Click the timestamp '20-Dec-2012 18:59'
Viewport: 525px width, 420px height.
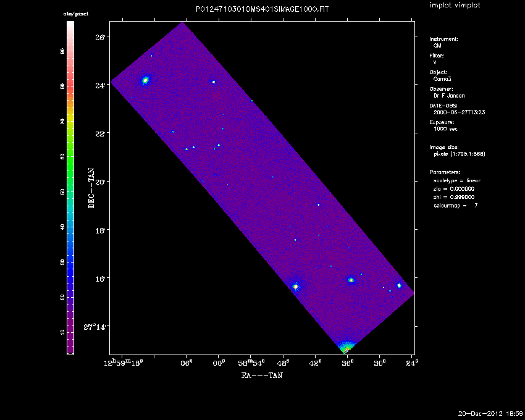click(490, 414)
